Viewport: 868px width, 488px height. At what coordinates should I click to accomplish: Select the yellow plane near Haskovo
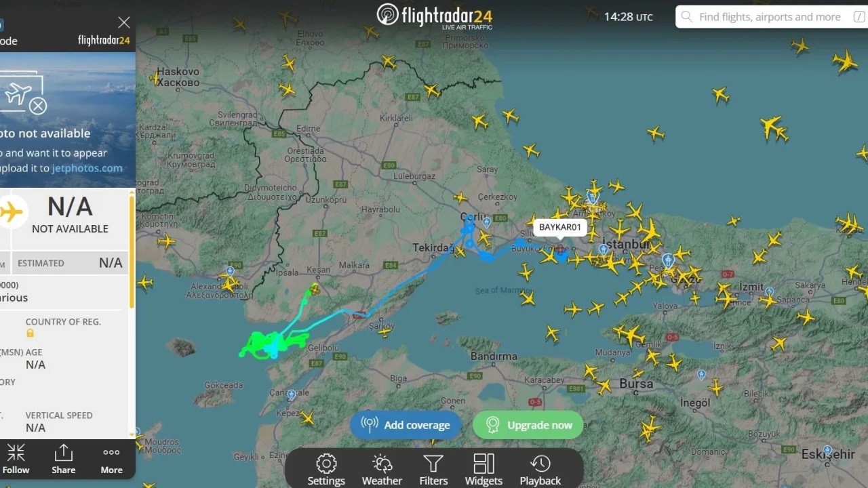pyautogui.click(x=155, y=79)
